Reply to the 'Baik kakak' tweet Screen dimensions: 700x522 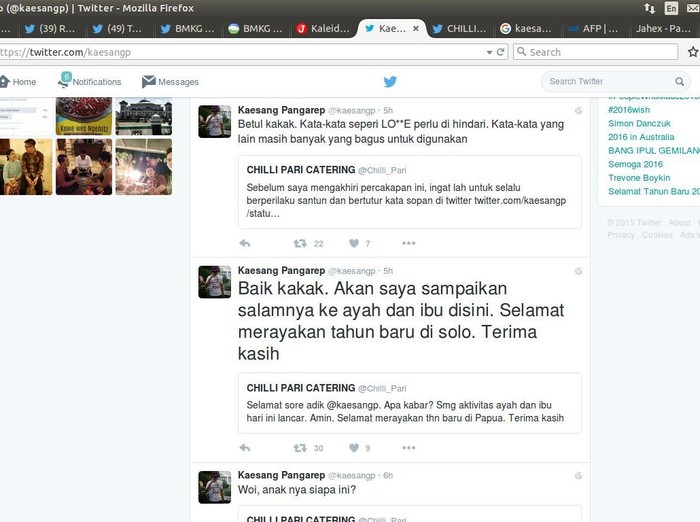tap(245, 448)
